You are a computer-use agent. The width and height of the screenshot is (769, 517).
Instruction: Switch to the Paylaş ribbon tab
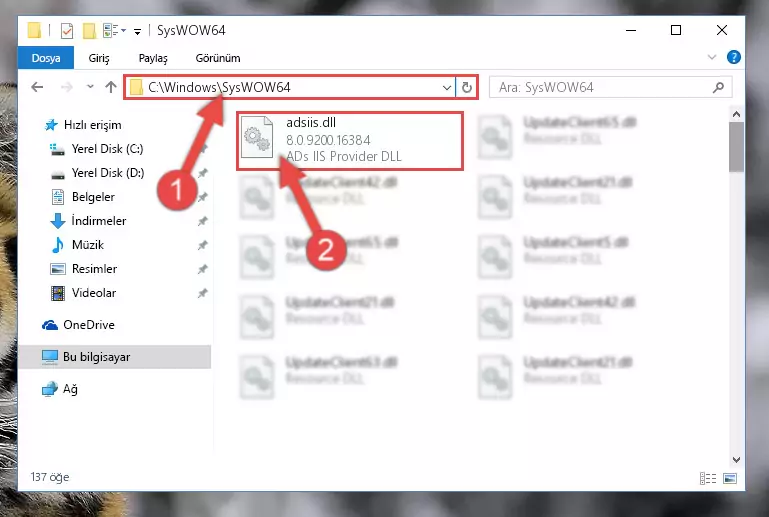coord(153,58)
